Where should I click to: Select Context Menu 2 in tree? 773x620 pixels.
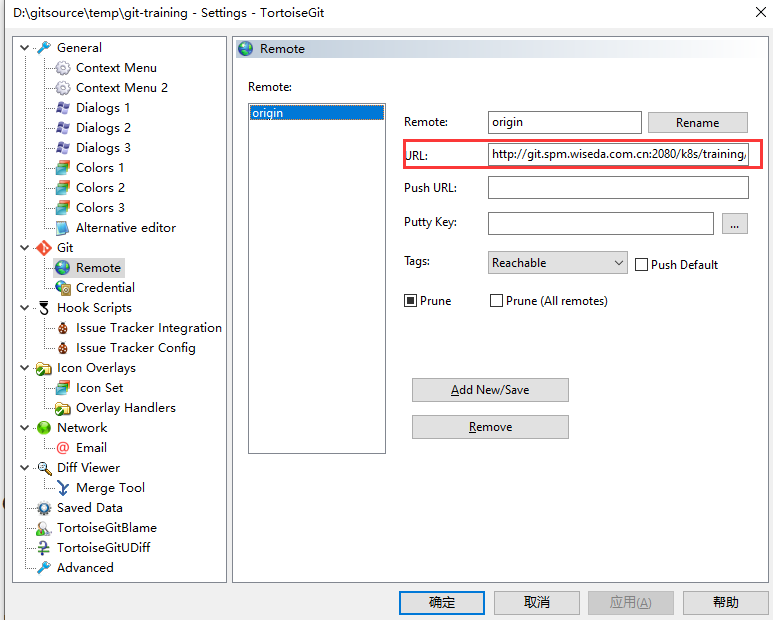click(x=122, y=88)
